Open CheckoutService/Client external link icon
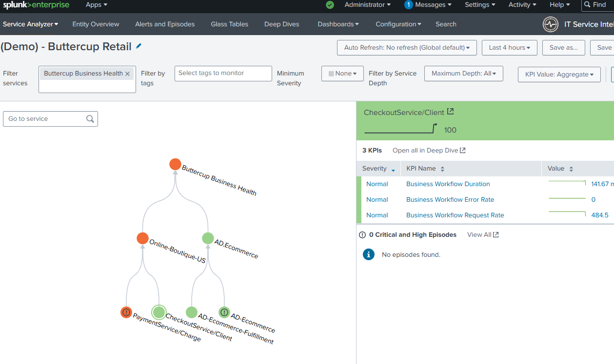This screenshot has height=364, width=614. click(451, 112)
